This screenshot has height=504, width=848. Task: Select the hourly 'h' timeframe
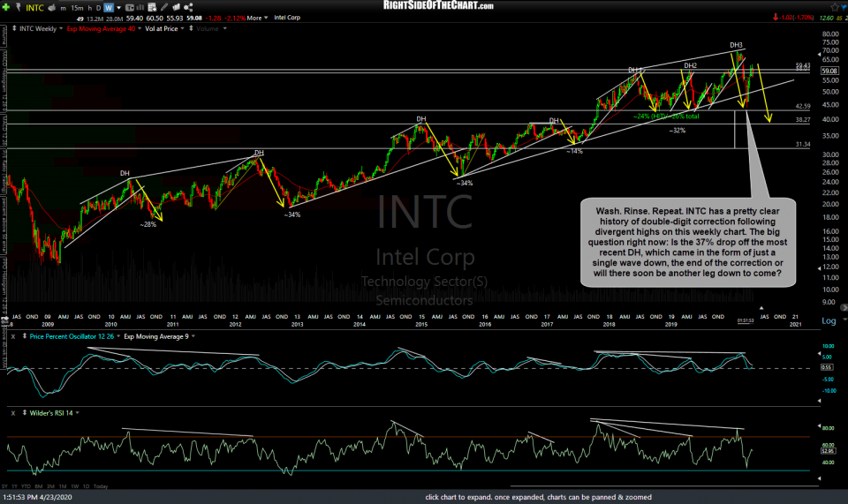coord(90,8)
